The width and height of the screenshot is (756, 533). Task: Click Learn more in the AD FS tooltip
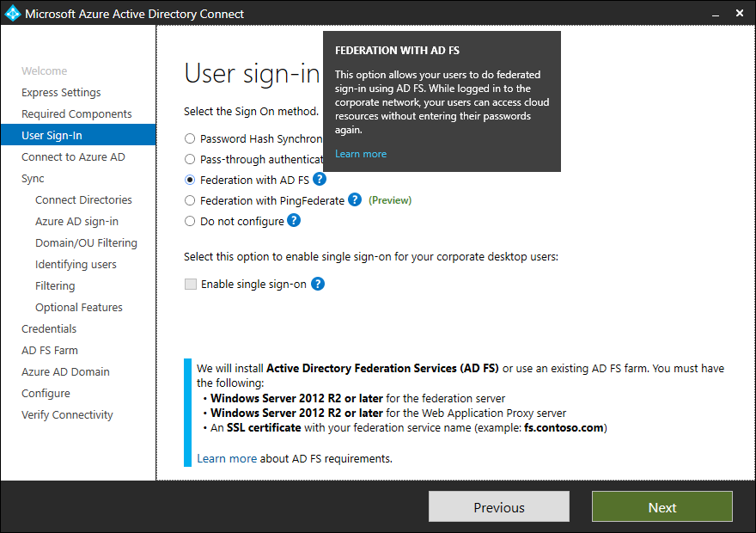pos(361,153)
